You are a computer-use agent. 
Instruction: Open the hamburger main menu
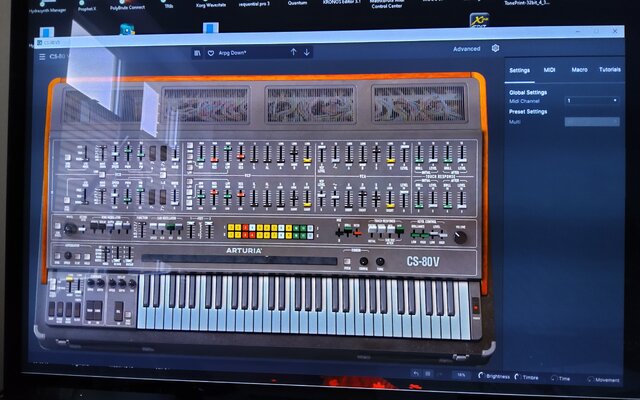click(x=42, y=57)
